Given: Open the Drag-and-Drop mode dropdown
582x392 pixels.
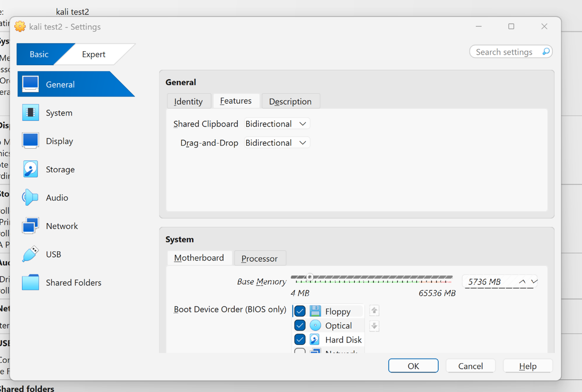Looking at the screenshot, I should (277, 143).
